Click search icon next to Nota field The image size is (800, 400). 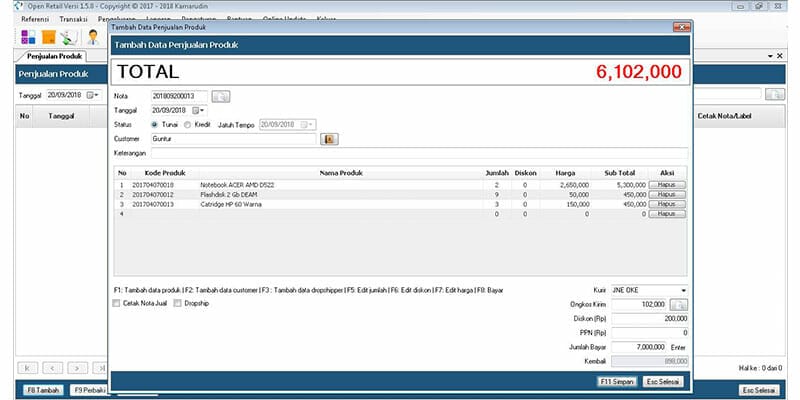220,96
